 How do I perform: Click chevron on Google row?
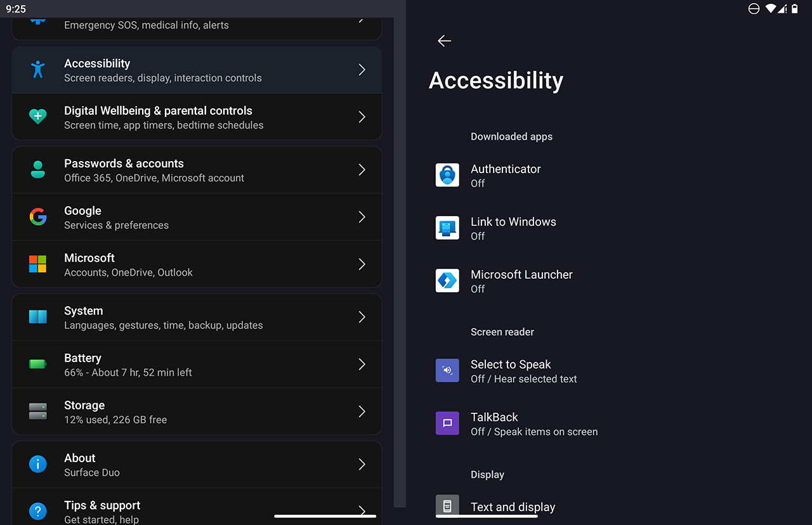click(362, 217)
